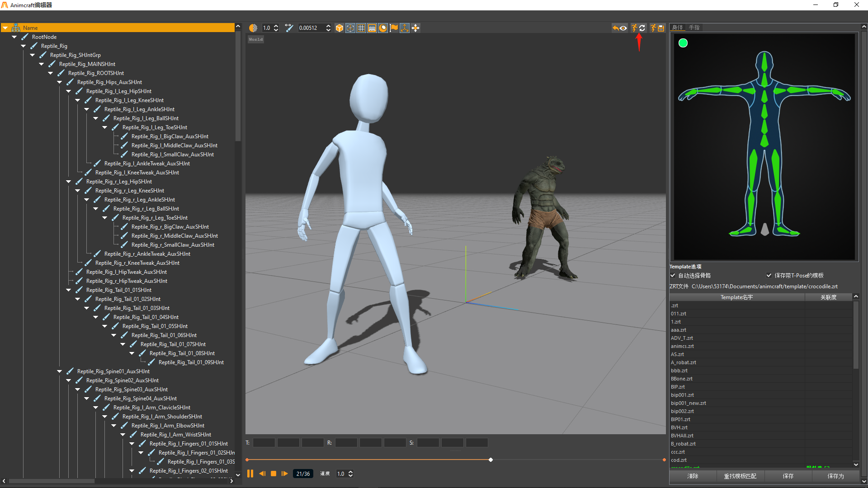Click the undo arrow eye icon
The image size is (868, 488).
pos(619,28)
